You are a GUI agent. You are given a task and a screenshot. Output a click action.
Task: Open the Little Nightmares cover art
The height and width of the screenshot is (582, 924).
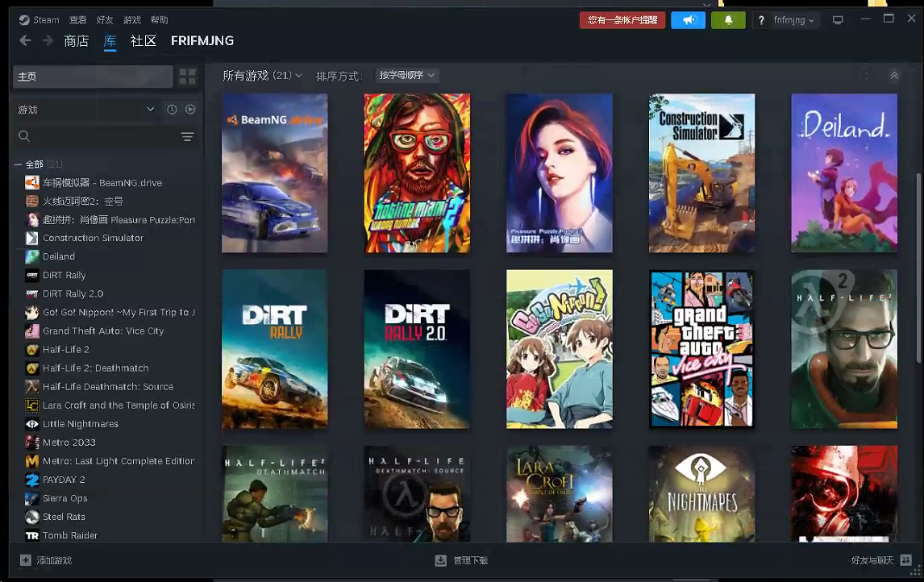tap(701, 493)
